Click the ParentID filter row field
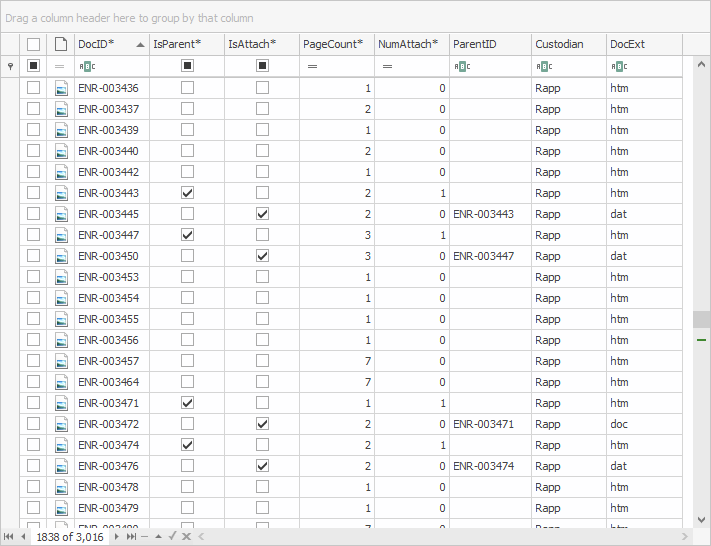Image resolution: width=711 pixels, height=546 pixels. pyautogui.click(x=498, y=66)
